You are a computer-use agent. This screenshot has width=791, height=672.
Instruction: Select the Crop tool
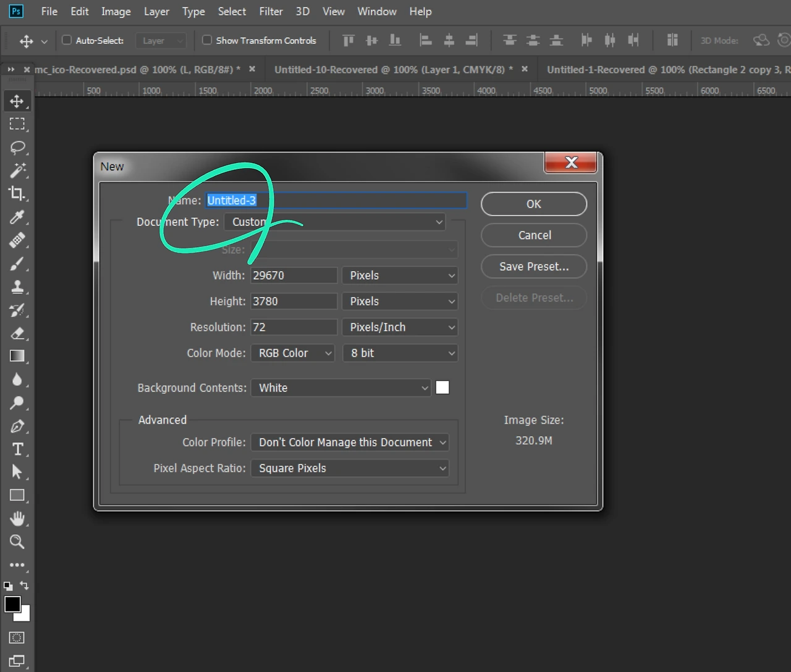click(17, 193)
